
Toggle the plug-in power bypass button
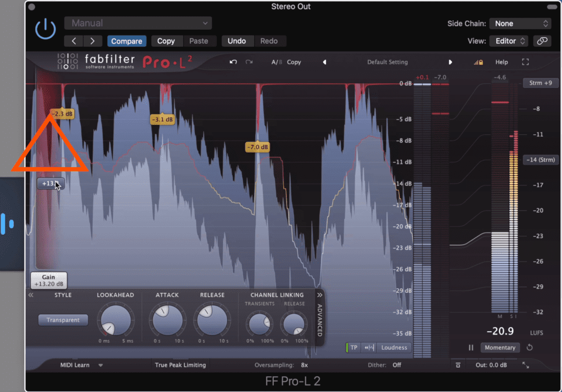(46, 29)
